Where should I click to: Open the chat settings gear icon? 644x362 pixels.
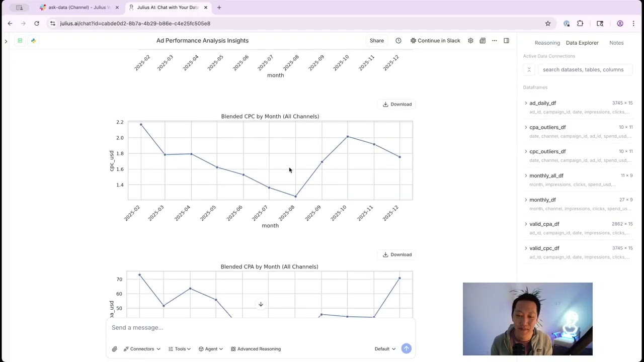pos(470,41)
